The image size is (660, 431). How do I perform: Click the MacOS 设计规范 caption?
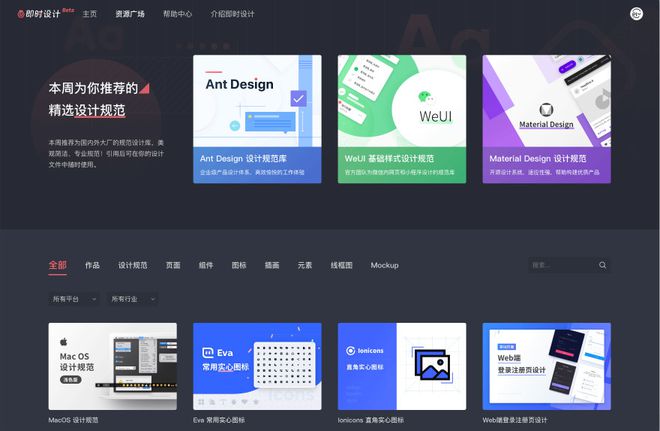73,420
